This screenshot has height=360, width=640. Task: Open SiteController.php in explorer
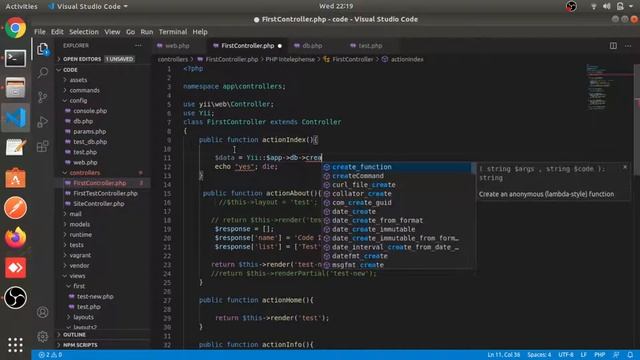coord(99,204)
